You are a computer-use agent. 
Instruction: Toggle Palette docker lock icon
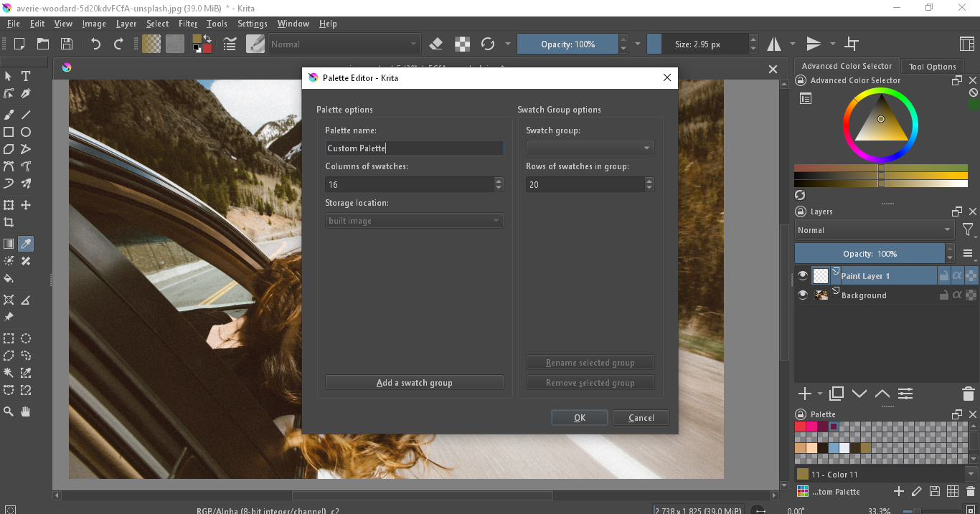[x=801, y=414]
